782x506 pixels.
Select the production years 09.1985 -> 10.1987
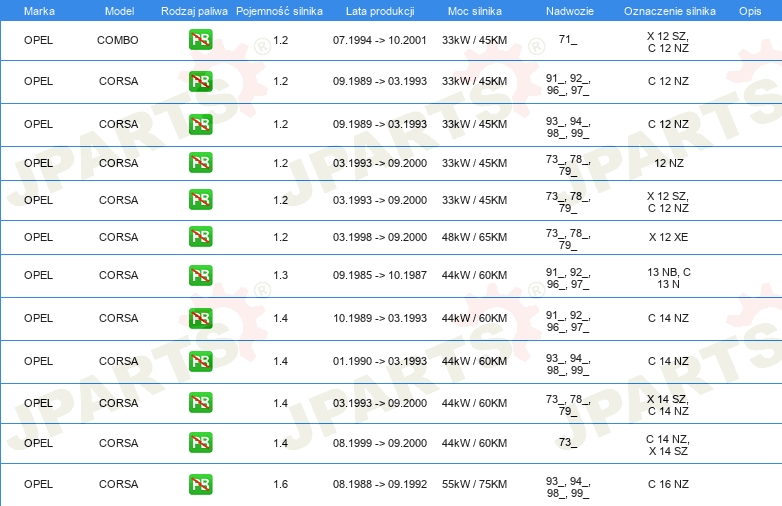380,275
